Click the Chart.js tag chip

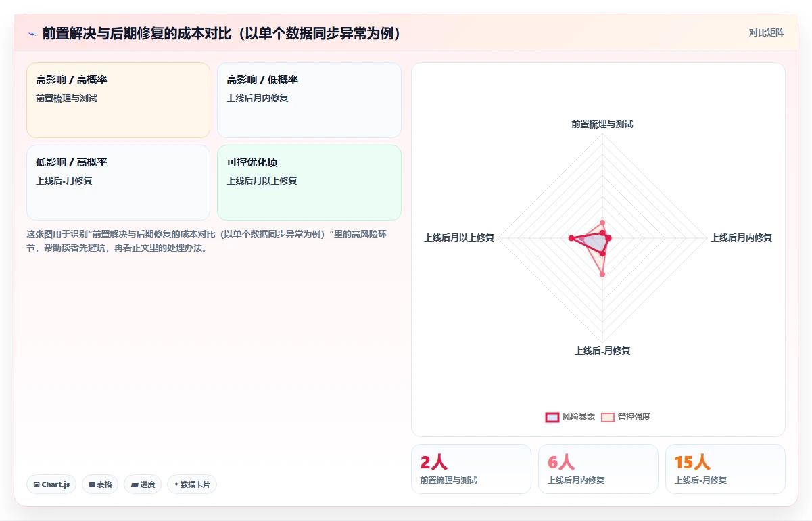51,484
